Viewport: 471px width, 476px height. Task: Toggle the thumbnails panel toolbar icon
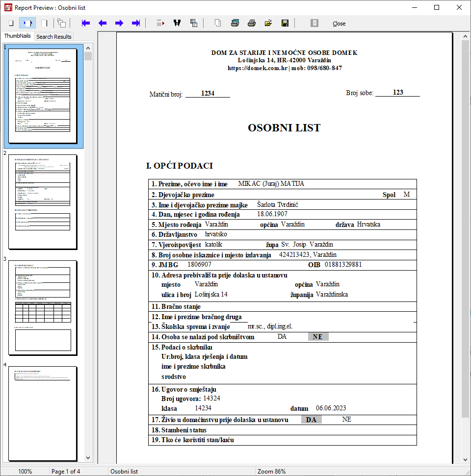[61, 23]
